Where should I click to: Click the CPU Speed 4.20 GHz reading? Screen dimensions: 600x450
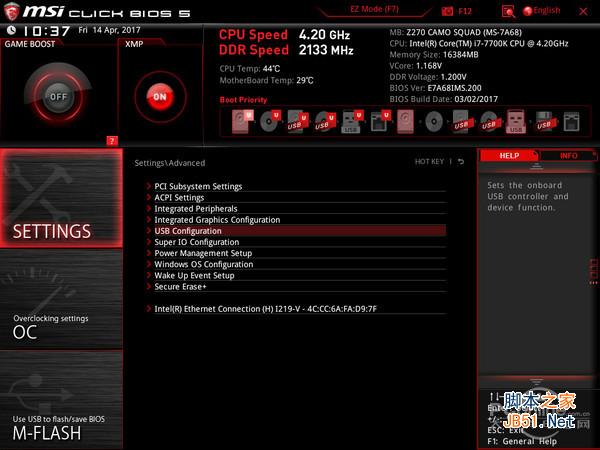pyautogui.click(x=284, y=34)
